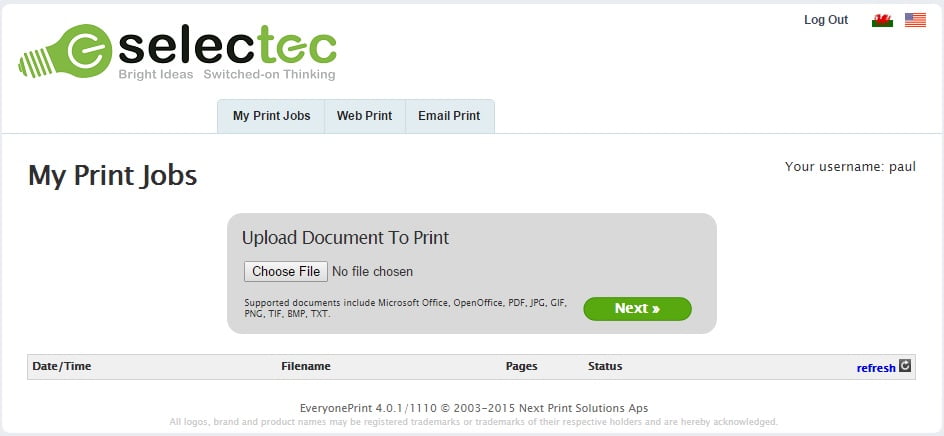Image resolution: width=944 pixels, height=436 pixels.
Task: Click the Date/Time column header
Action: click(x=62, y=366)
